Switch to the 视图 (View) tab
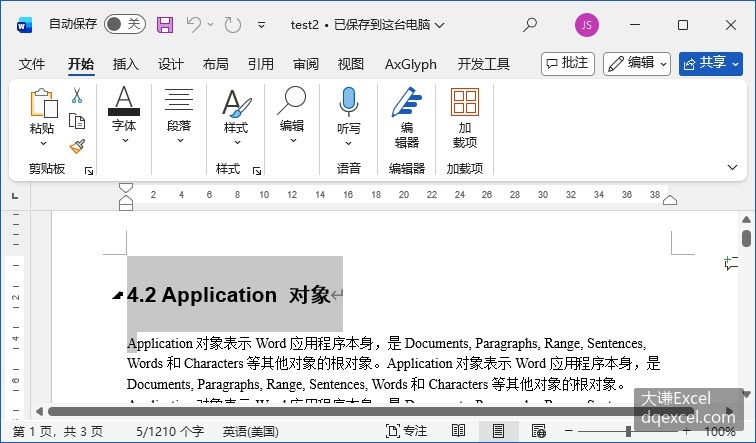756x443 pixels. (351, 64)
